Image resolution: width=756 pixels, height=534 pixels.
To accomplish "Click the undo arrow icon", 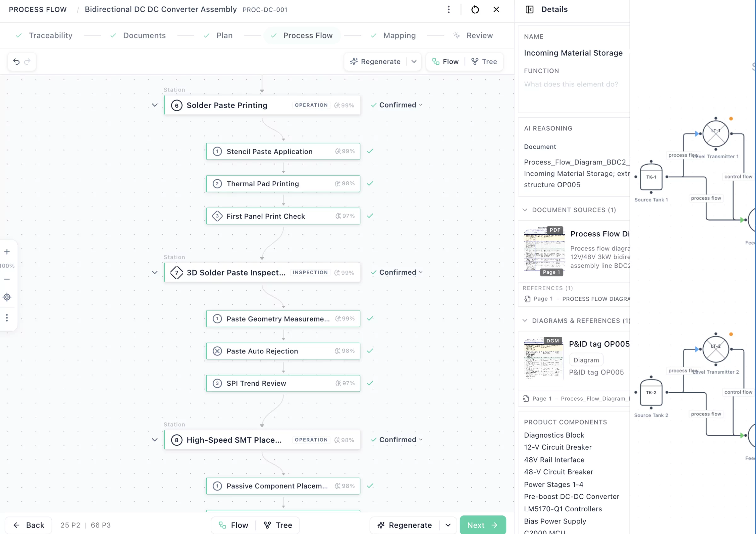I will (x=16, y=61).
